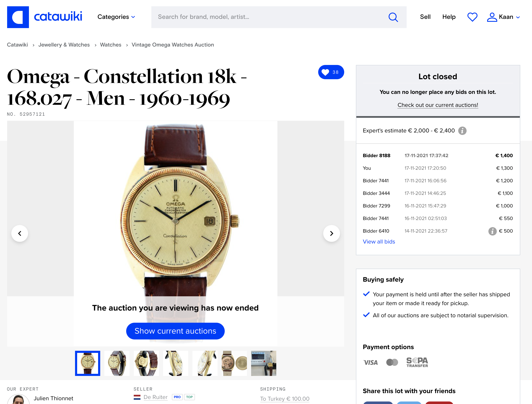Click in the search input field
This screenshot has height=404, width=532.
coord(269,17)
